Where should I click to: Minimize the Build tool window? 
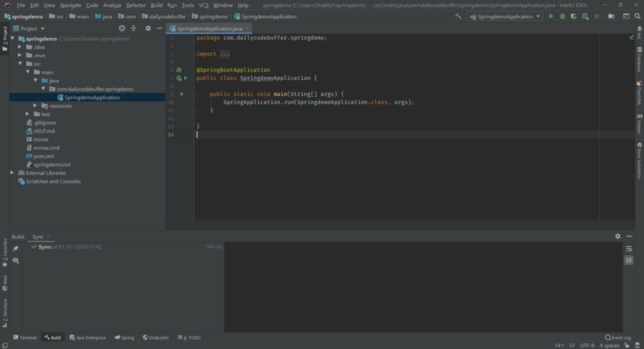click(629, 236)
